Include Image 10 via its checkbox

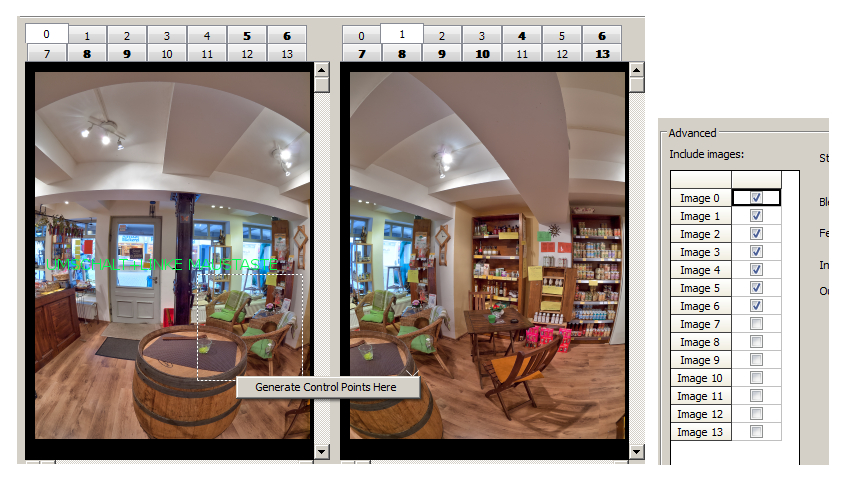pyautogui.click(x=756, y=378)
